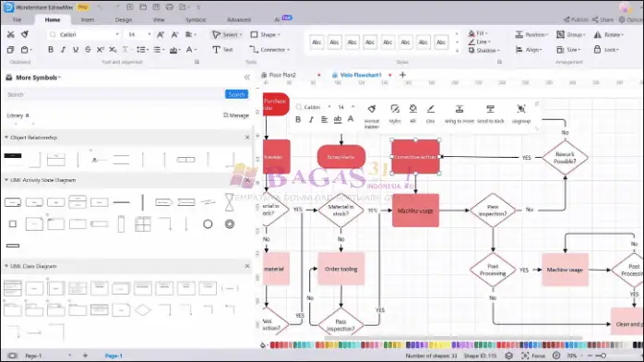
Task: Click the Group button
Action: 570,34
